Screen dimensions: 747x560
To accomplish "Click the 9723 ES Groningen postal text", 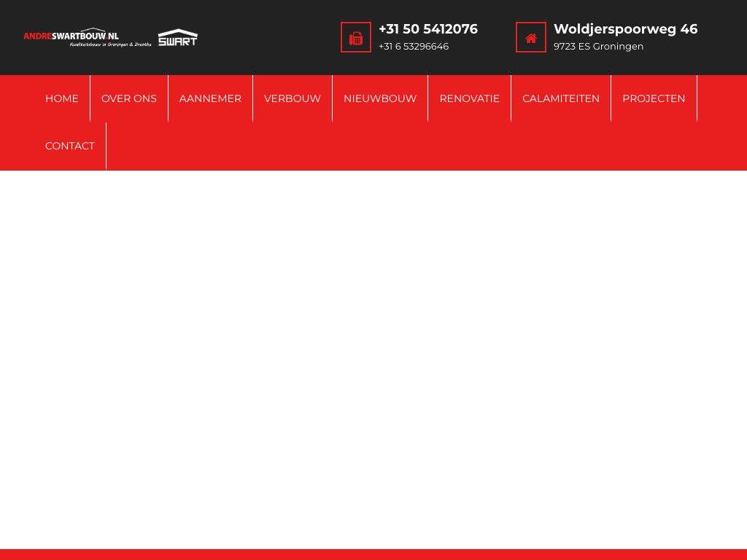I will point(598,47).
